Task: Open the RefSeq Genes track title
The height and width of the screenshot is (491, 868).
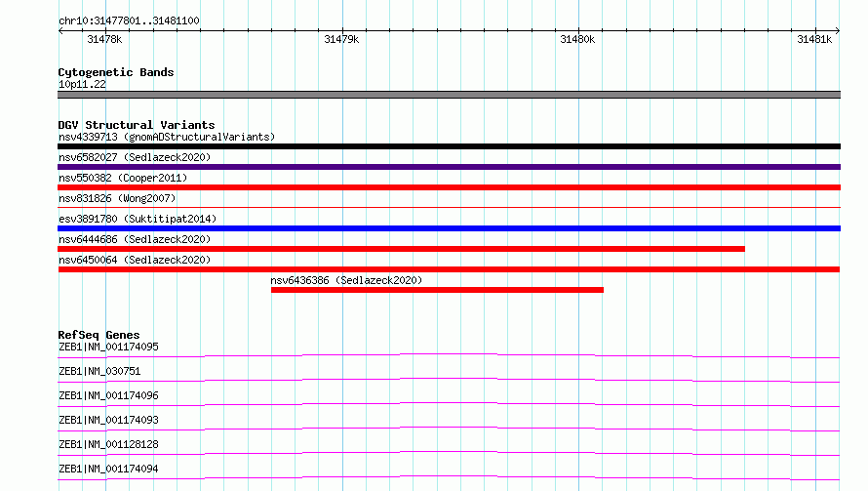Action: pos(99,335)
